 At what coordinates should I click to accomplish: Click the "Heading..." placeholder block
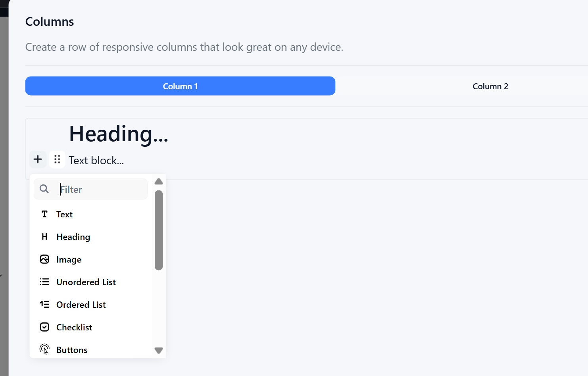coord(119,134)
